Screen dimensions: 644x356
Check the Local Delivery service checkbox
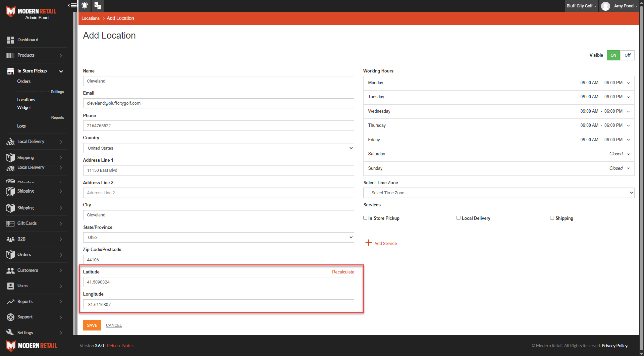(459, 218)
